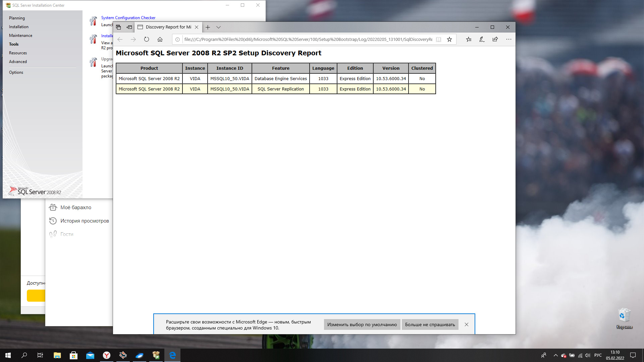This screenshot has height=362, width=644.
Task: Switch to SQL Server setup taskbar icon
Action: [156, 355]
